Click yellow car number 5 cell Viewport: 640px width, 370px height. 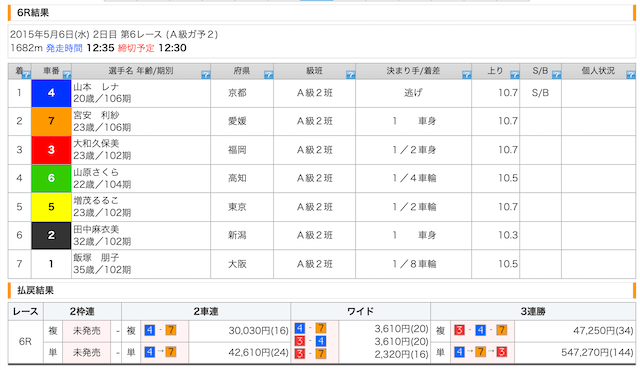[x=51, y=207]
